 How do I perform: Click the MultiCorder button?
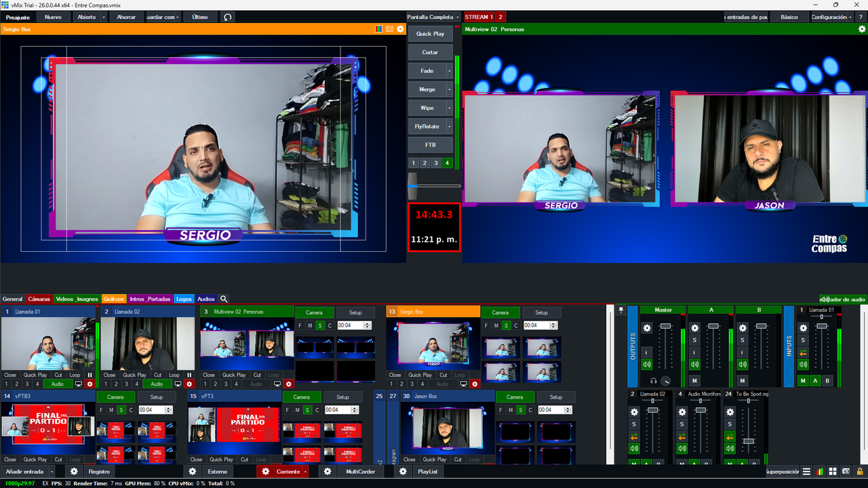click(361, 471)
